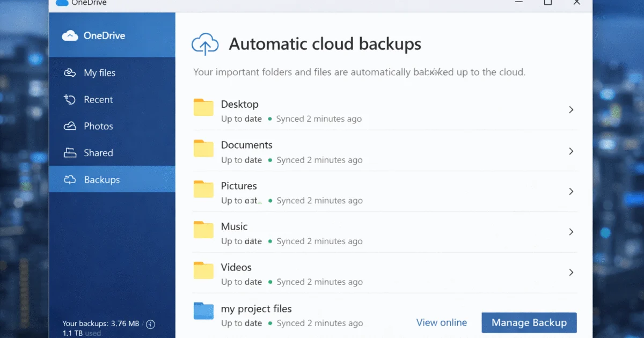Click the Music folder name
Screen dimensions: 644x338
coord(235,226)
